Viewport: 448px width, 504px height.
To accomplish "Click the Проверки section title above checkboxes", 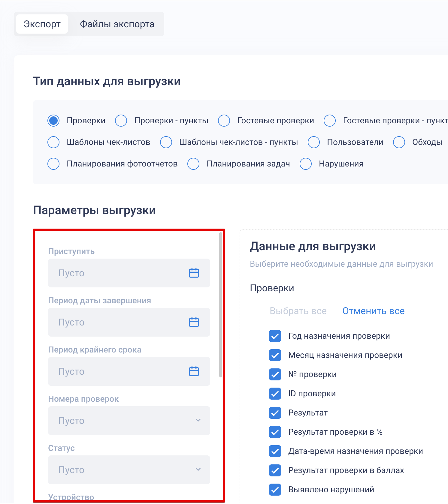I will coord(272,288).
